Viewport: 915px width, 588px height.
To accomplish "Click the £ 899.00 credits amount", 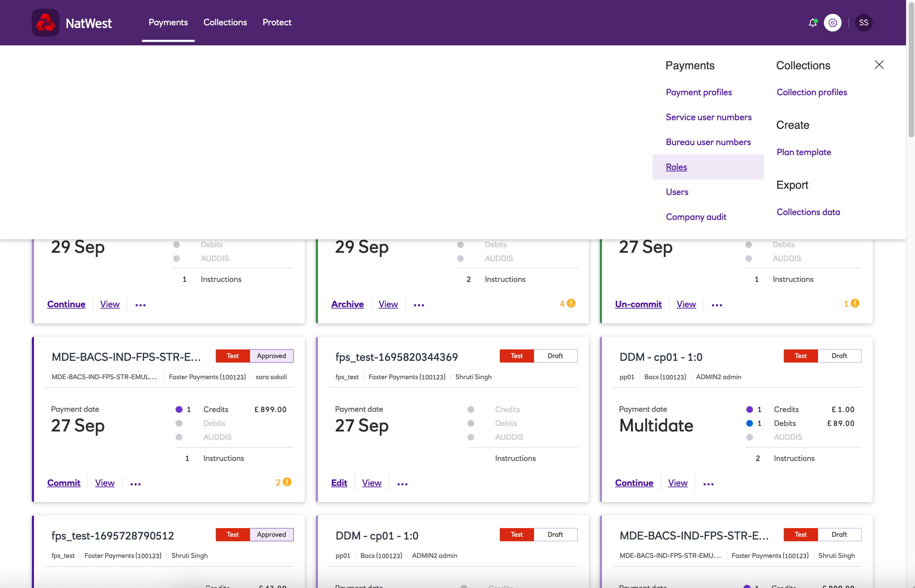I will pyautogui.click(x=270, y=410).
